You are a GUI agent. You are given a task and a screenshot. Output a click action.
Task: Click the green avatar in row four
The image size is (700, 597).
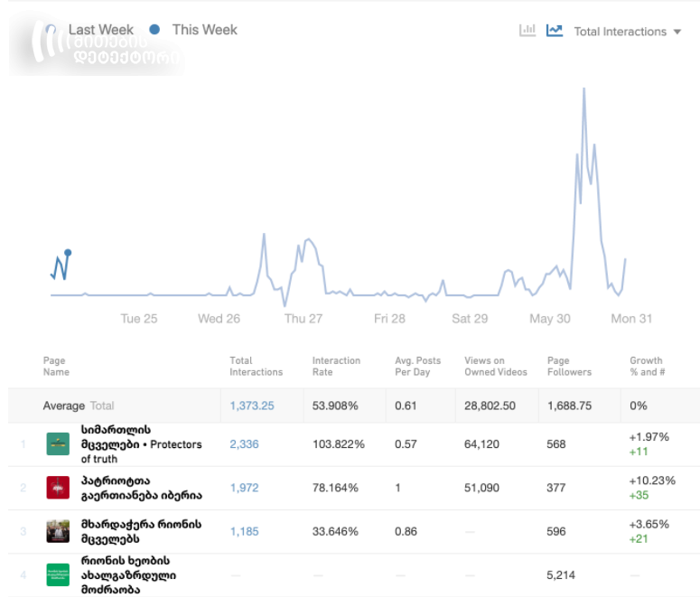58,574
